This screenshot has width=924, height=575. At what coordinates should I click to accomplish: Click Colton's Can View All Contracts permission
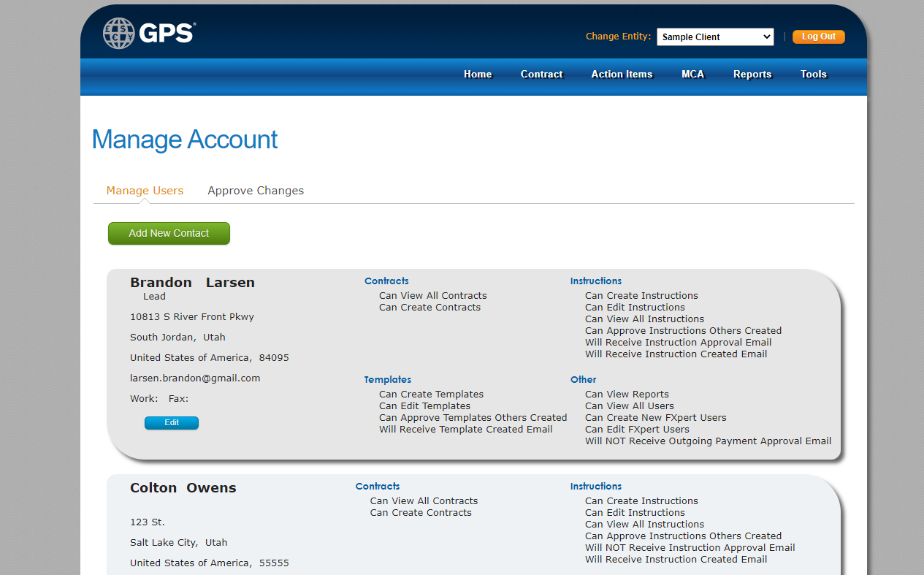[424, 501]
